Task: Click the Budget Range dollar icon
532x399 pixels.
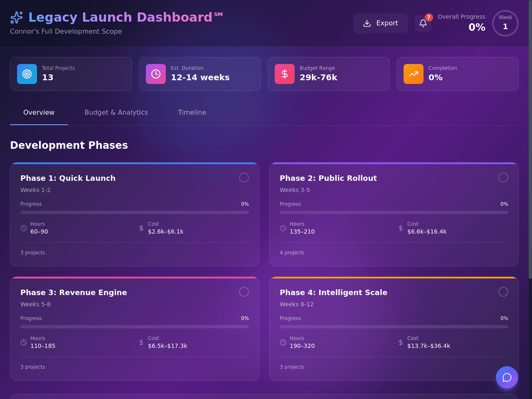Action: [285, 74]
